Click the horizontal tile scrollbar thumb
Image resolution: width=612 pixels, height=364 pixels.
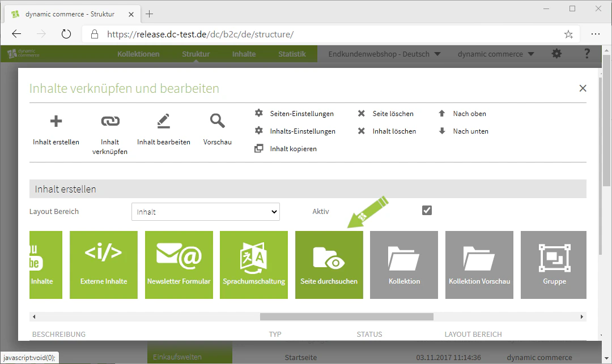(x=347, y=317)
